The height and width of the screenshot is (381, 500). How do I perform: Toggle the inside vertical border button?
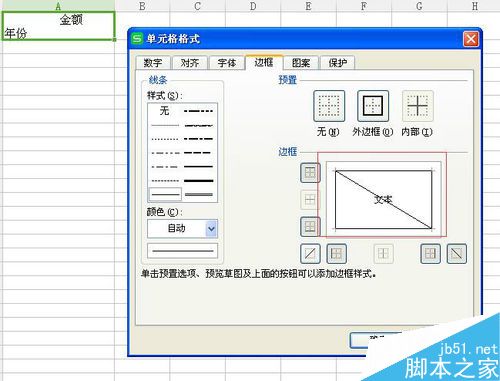(x=383, y=254)
